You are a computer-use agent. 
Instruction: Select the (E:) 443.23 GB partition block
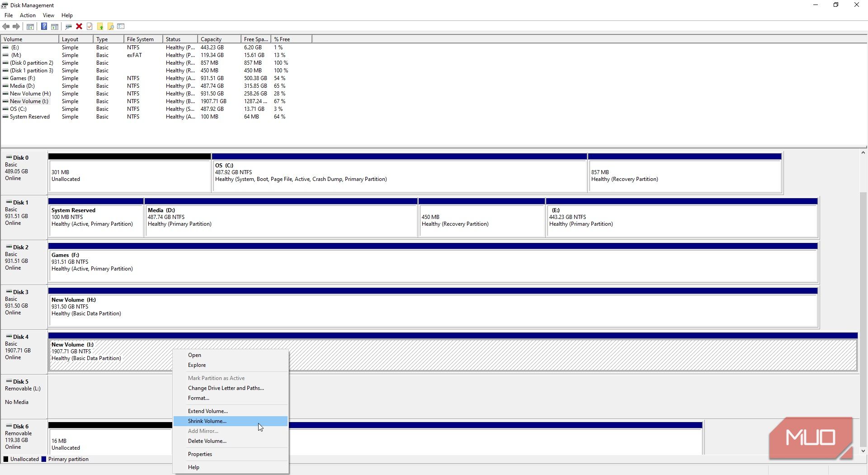pyautogui.click(x=682, y=218)
